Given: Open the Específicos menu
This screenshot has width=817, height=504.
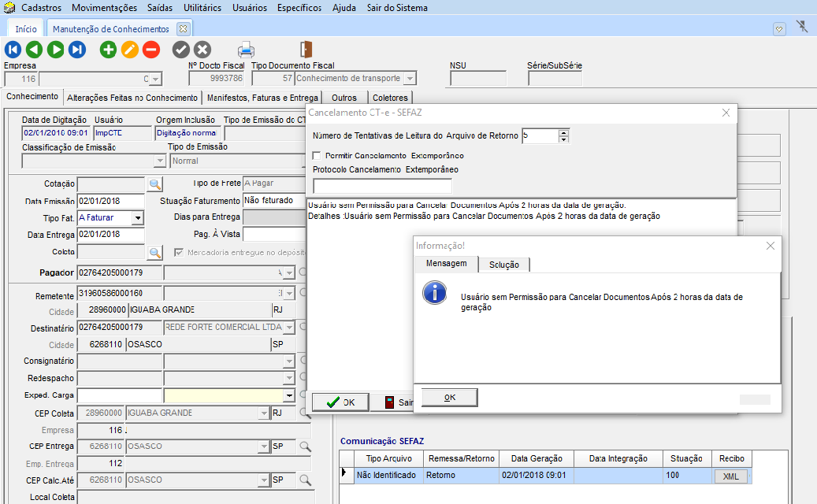Looking at the screenshot, I should click(299, 8).
